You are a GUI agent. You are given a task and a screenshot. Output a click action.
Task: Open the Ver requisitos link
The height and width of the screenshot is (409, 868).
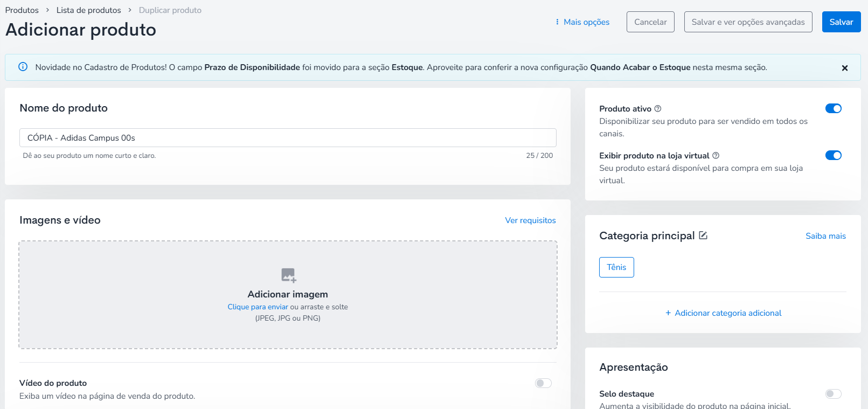point(530,220)
